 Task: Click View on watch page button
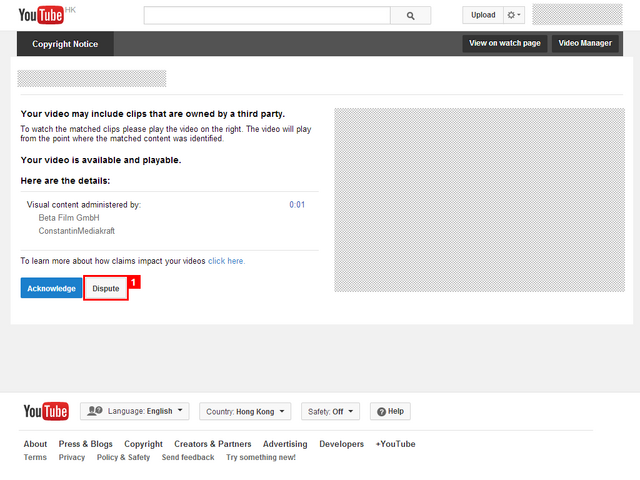pyautogui.click(x=504, y=43)
